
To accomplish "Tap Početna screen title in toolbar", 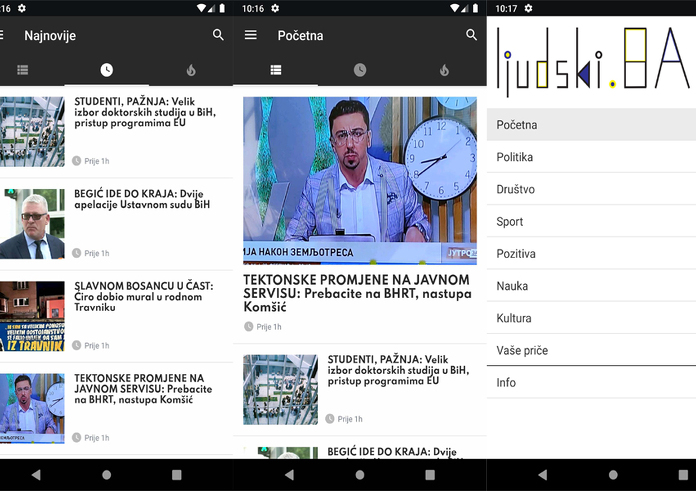I will click(x=301, y=36).
